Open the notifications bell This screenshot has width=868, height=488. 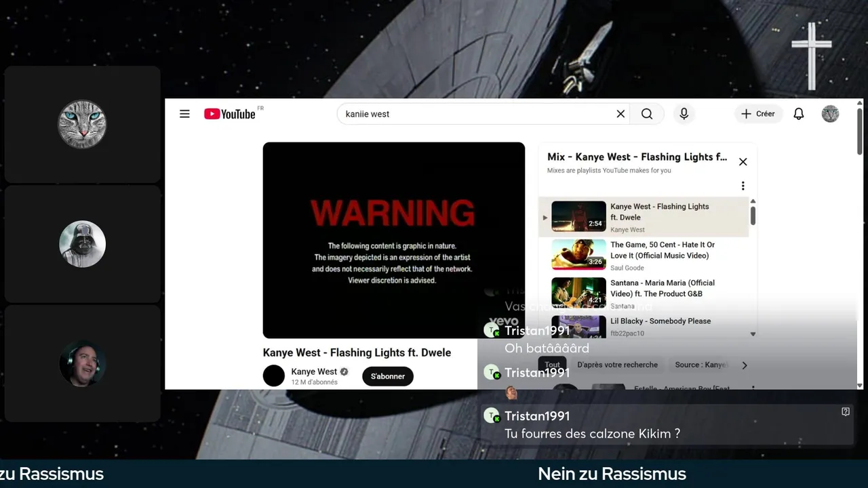[799, 114]
